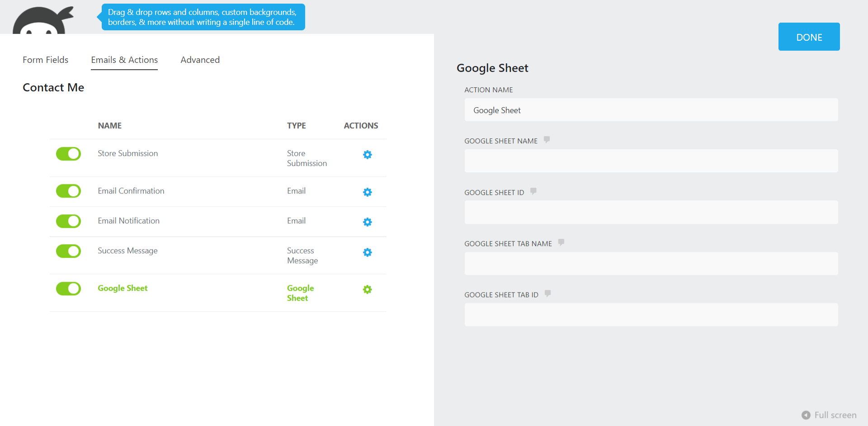
Task: Focus the Google Sheet Tab ID field
Action: coord(651,315)
